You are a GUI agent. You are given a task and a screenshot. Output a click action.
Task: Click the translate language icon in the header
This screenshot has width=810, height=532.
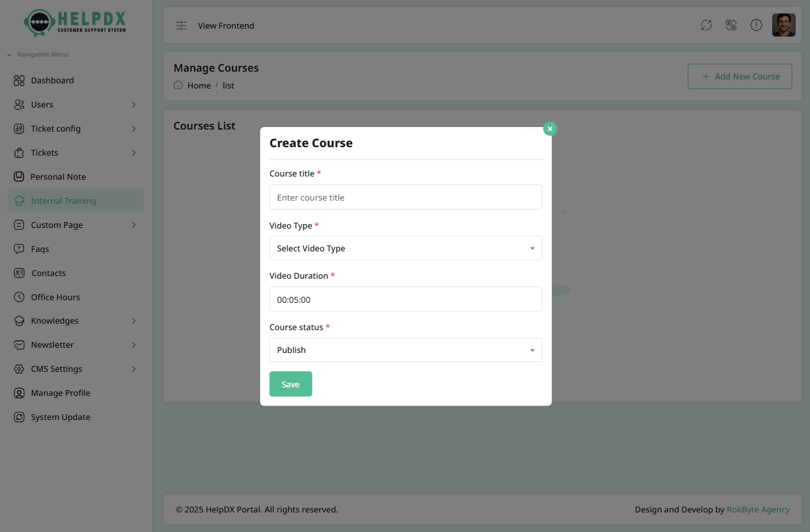[x=731, y=25]
